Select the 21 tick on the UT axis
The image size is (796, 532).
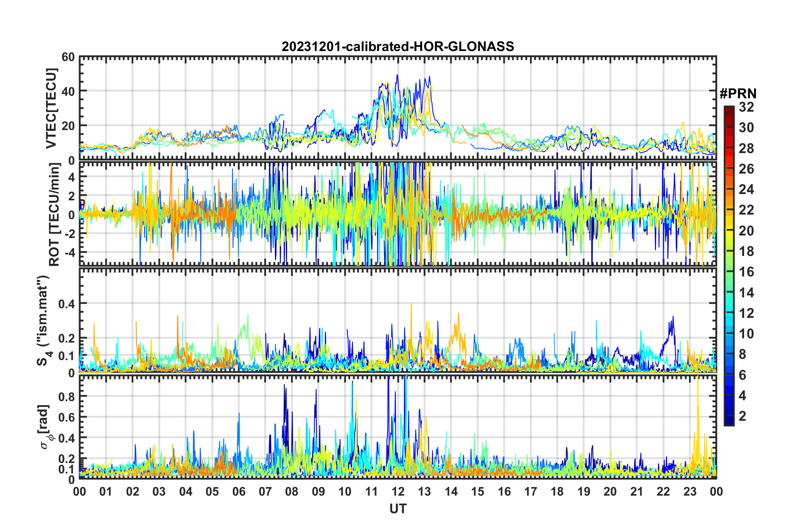click(x=637, y=491)
